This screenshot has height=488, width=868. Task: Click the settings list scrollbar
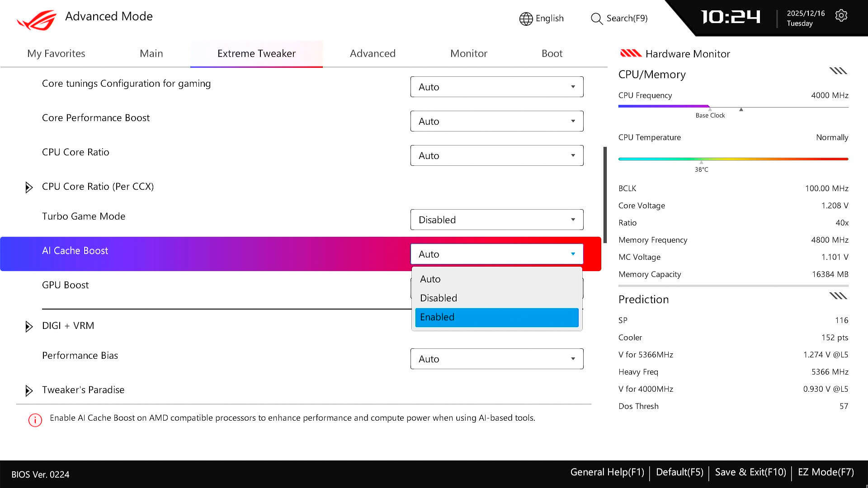tap(605, 194)
